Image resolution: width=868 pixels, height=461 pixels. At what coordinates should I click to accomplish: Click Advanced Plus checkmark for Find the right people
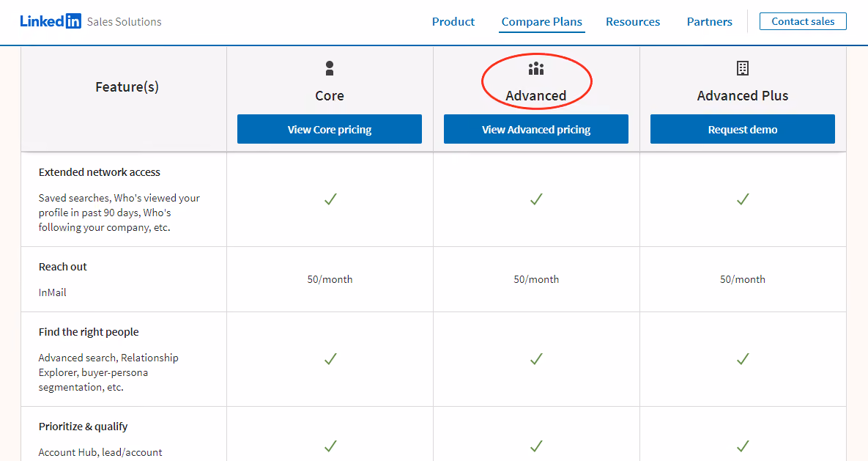coord(743,359)
